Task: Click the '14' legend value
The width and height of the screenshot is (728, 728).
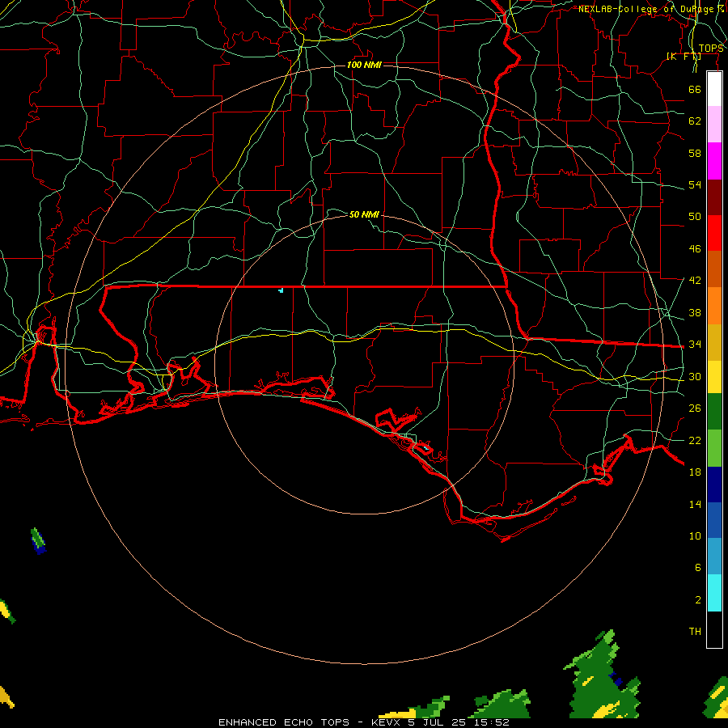Action: click(695, 505)
